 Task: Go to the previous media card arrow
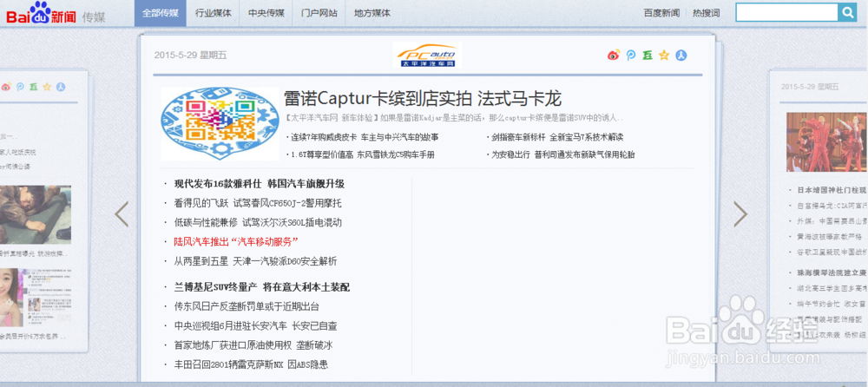click(122, 213)
